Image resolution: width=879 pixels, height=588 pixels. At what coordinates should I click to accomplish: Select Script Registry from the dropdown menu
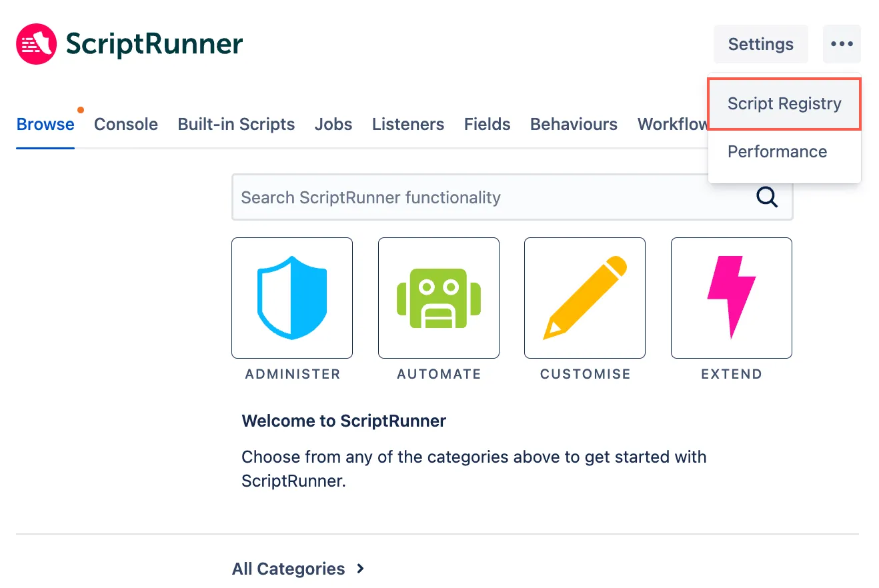[784, 104]
